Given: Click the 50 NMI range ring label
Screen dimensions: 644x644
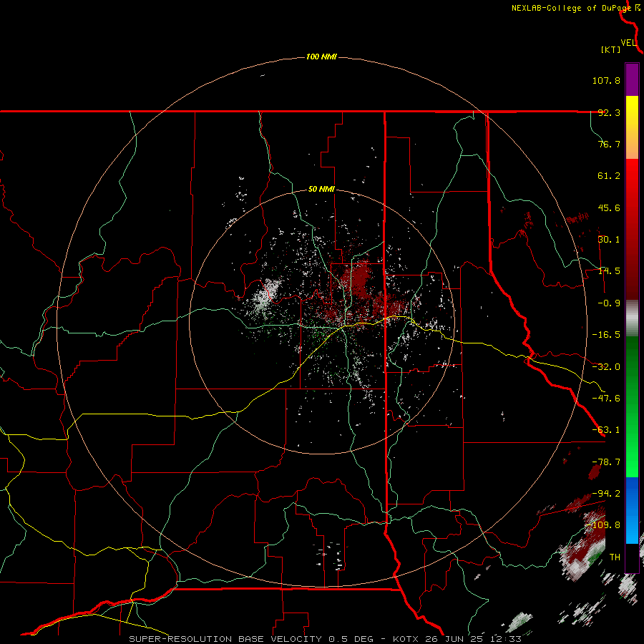Looking at the screenshot, I should tap(321, 190).
